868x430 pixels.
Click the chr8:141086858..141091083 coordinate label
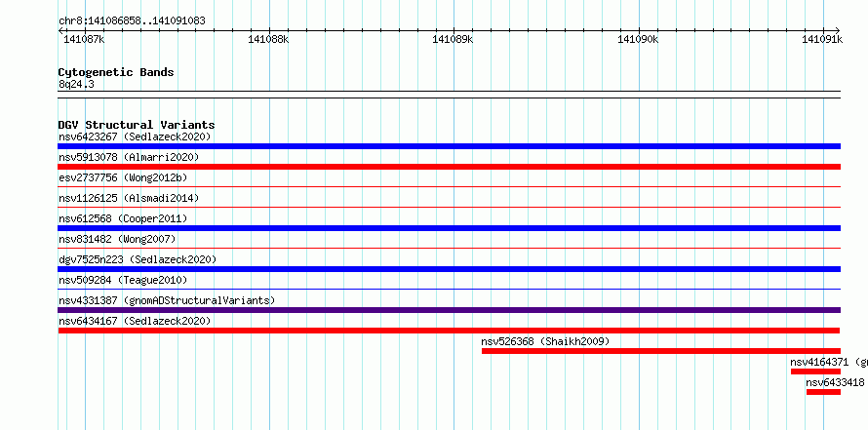point(132,21)
